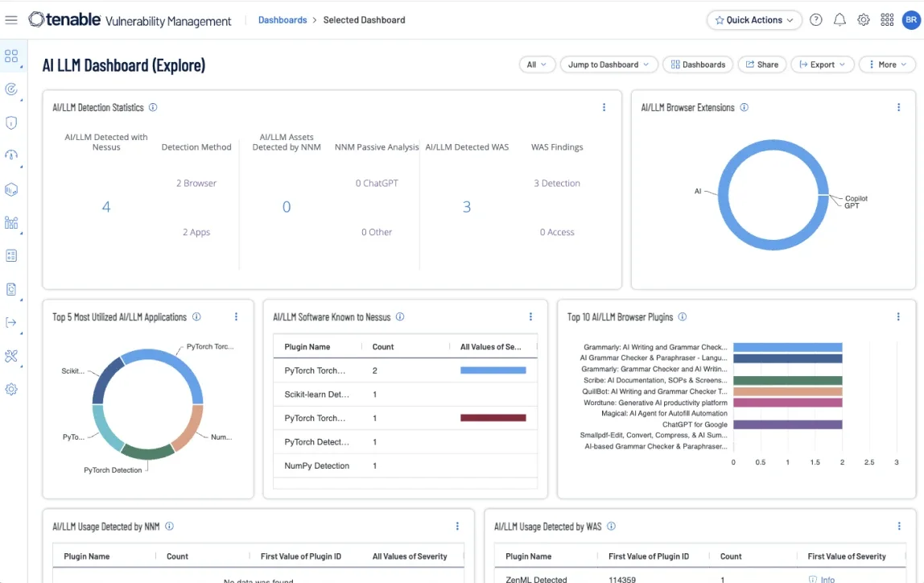Open kebab menu of AI/LLM Detection Statistics widget

point(604,107)
